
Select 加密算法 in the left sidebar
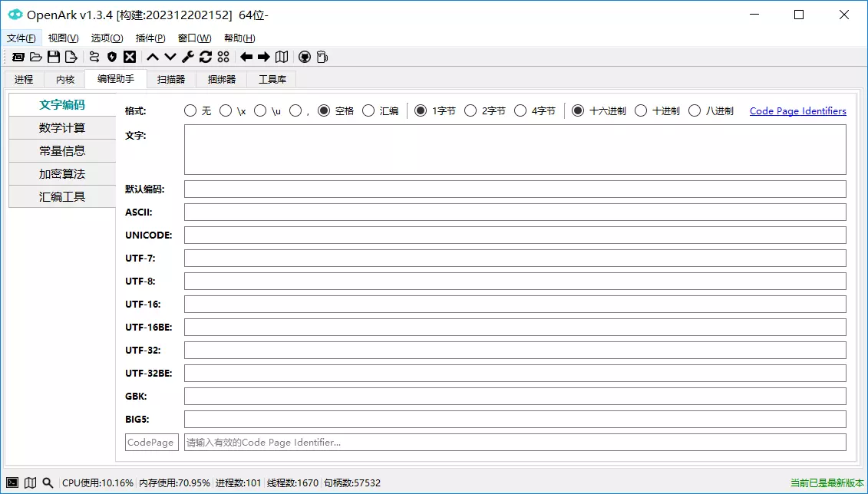coord(62,173)
